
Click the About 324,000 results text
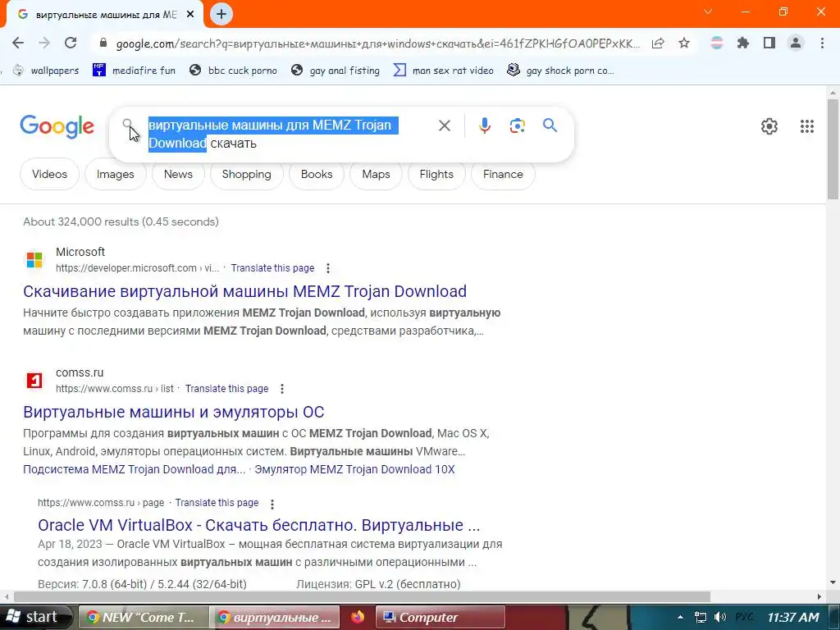click(121, 221)
